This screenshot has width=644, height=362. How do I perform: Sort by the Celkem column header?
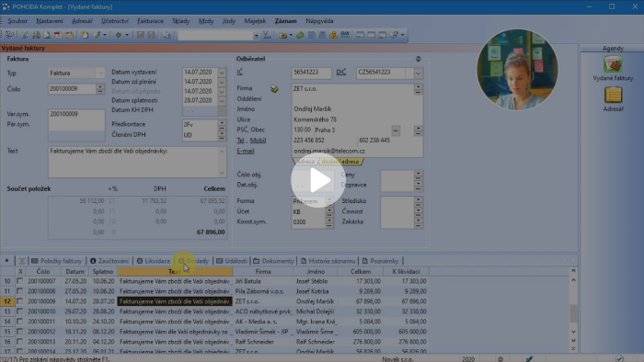click(x=361, y=271)
